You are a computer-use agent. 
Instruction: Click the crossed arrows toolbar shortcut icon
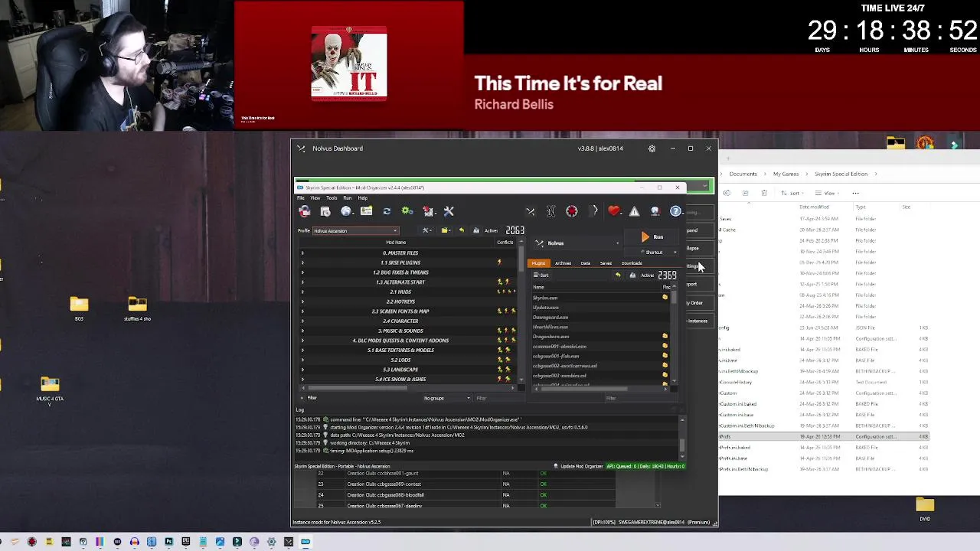tap(531, 211)
